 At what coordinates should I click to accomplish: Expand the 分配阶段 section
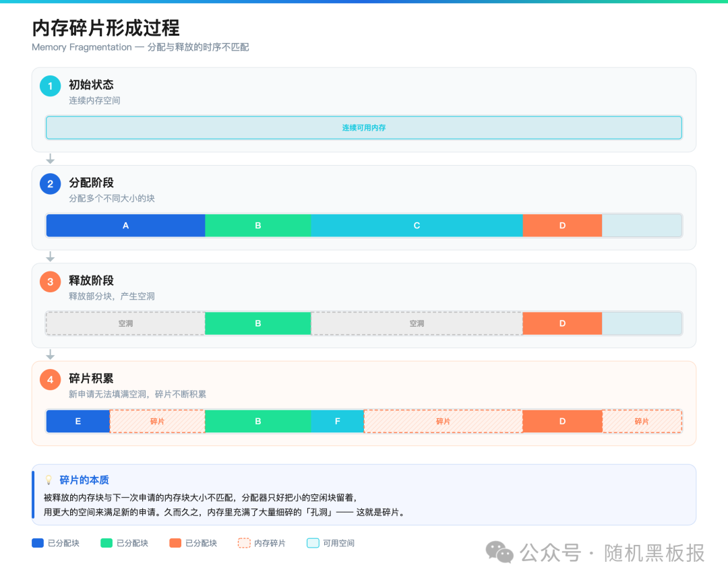point(91,183)
